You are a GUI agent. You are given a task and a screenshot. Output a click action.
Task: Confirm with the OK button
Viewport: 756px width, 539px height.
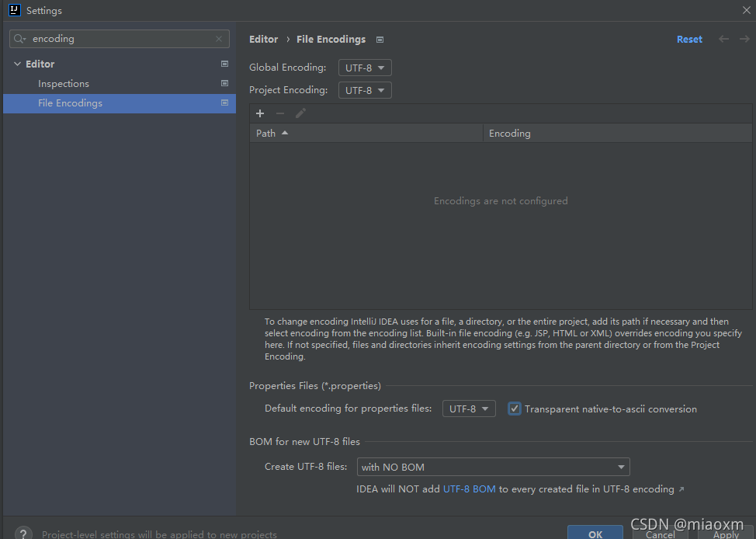point(595,533)
